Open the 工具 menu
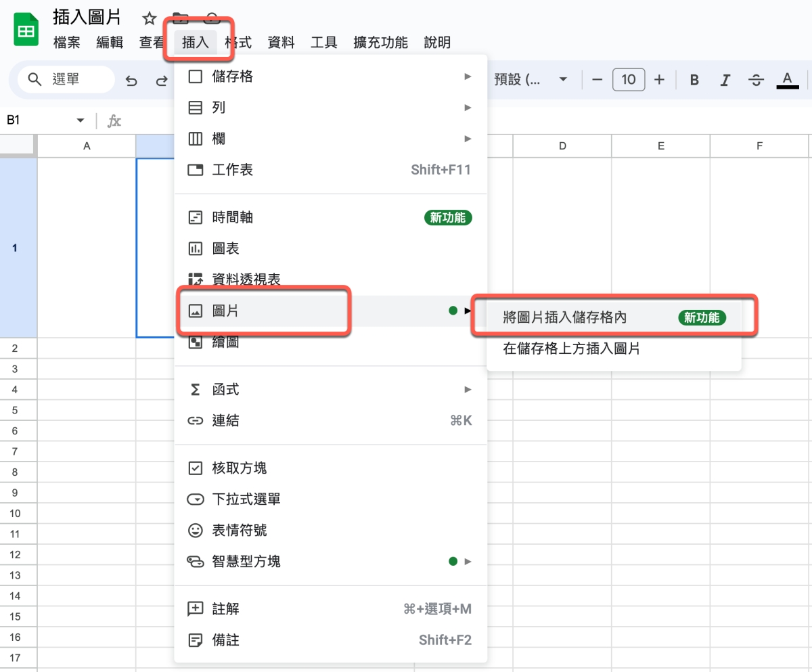Screen dimensions: 812x672 pos(324,43)
